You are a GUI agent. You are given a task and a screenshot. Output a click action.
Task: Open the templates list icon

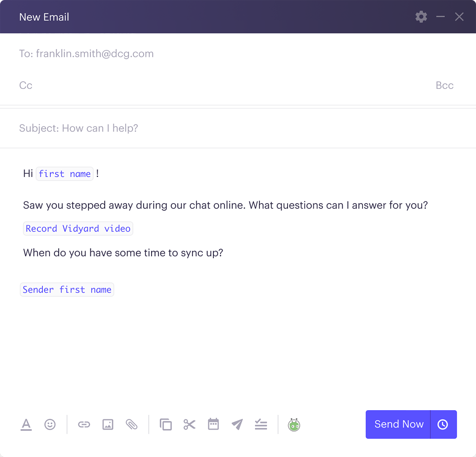(261, 424)
